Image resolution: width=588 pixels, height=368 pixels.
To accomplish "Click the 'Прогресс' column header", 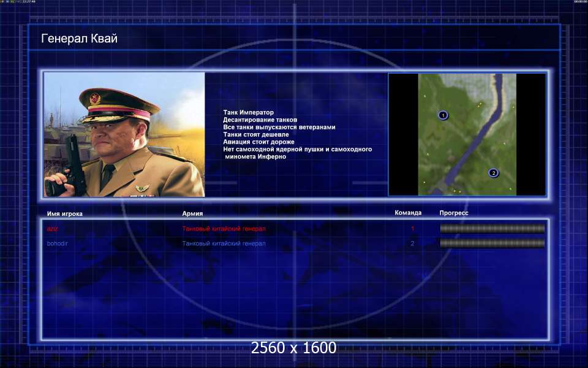I will (454, 213).
